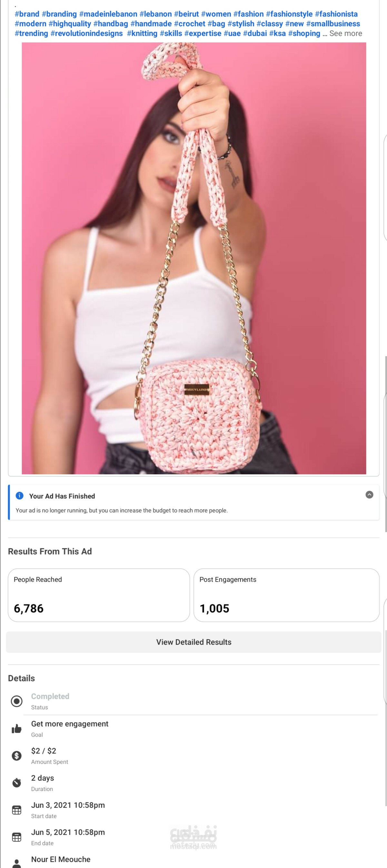Click the Completed status radio icon
Image resolution: width=387 pixels, height=868 pixels.
click(16, 701)
